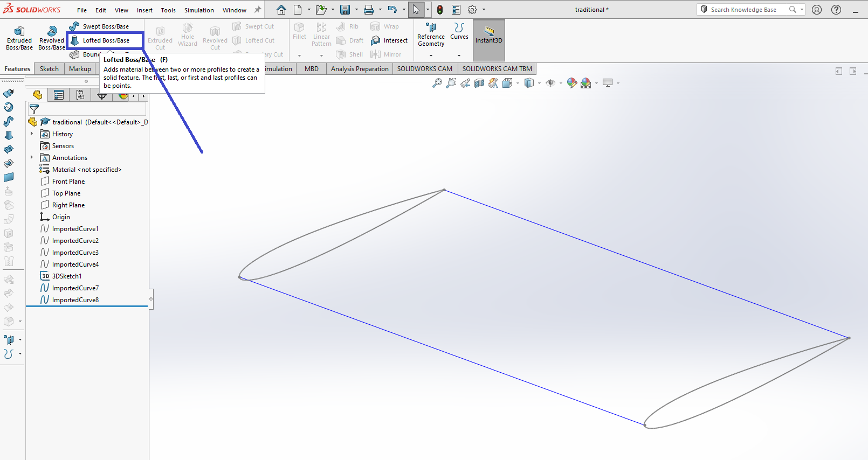The height and width of the screenshot is (460, 868).
Task: Open the File menu
Action: [x=82, y=10]
